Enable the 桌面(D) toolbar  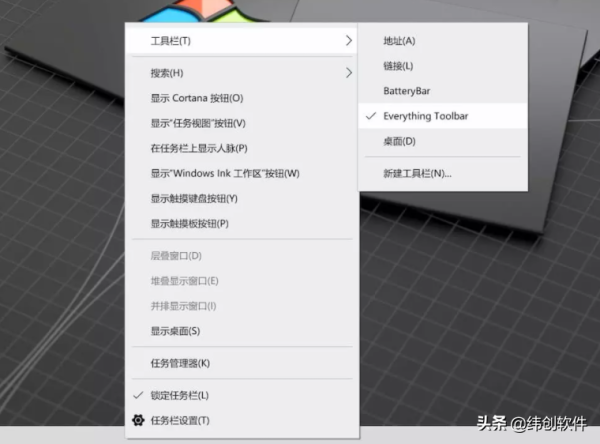pos(443,141)
